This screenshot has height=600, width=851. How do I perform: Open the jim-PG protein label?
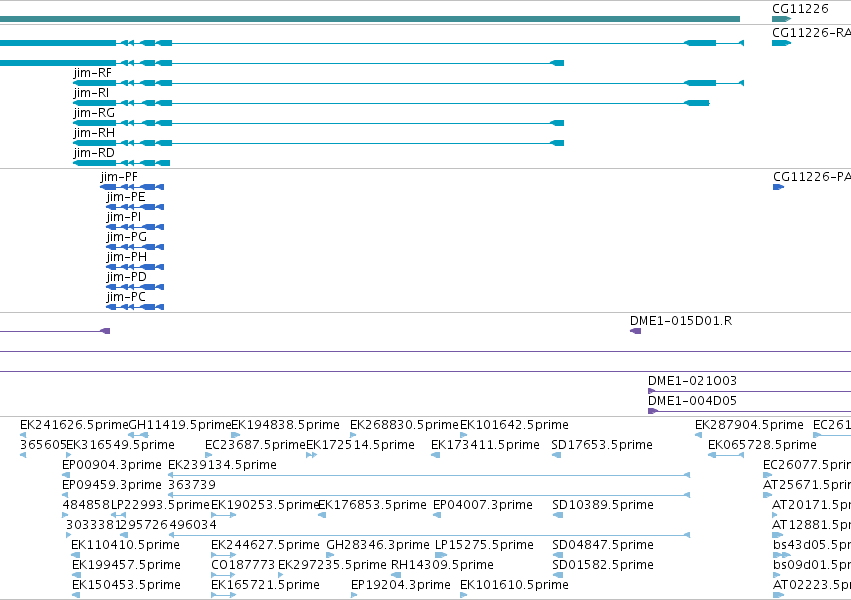(126, 237)
